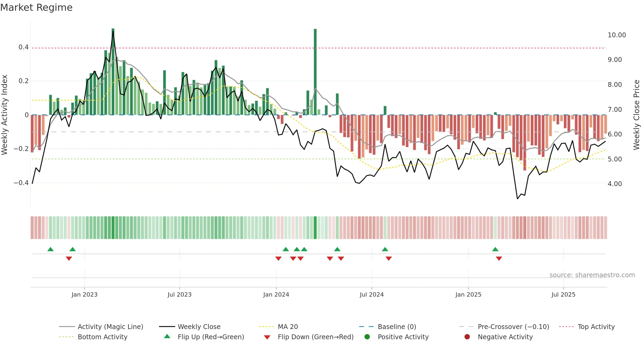This screenshot has width=644, height=362.
Task: Click the black Weekly Close line sample
Action: [x=167, y=327]
